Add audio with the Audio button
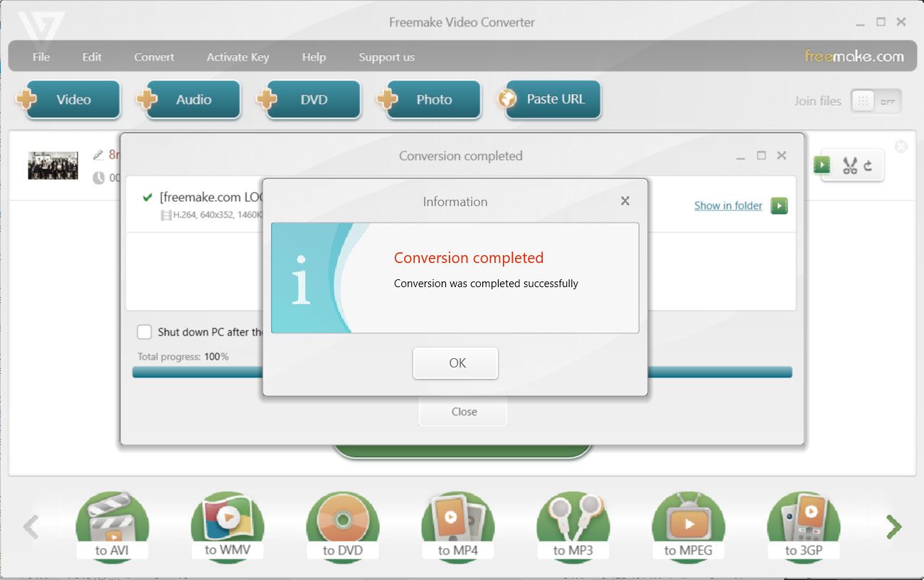 tap(189, 100)
